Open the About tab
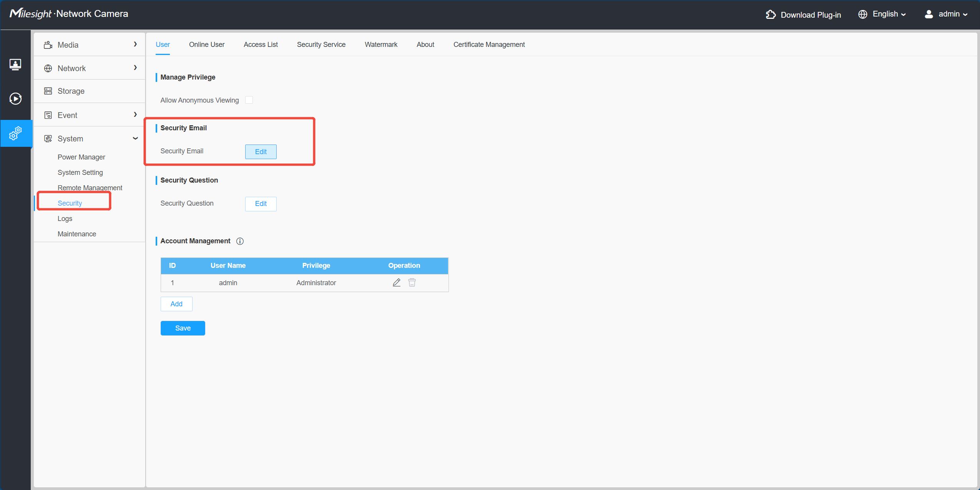Image resolution: width=980 pixels, height=490 pixels. click(x=425, y=45)
